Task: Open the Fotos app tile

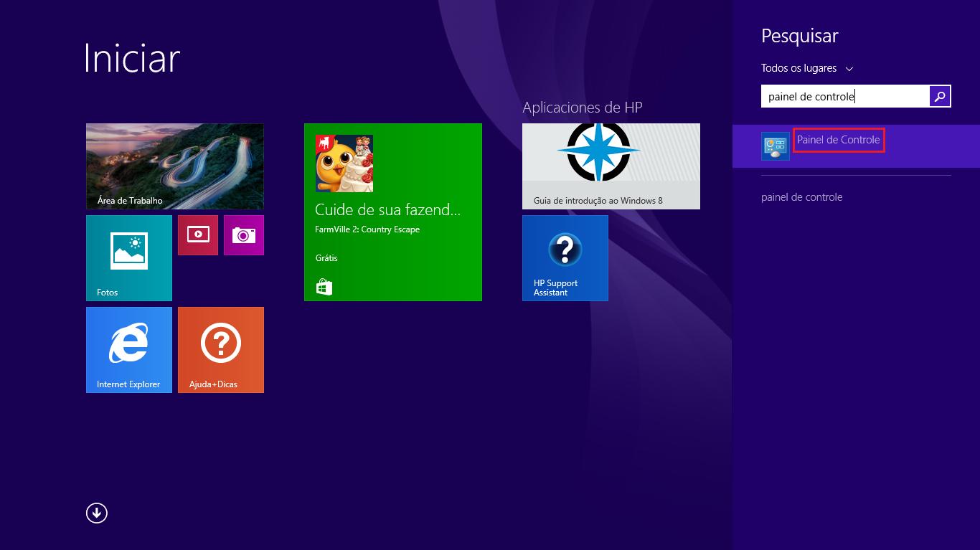Action: click(x=129, y=257)
